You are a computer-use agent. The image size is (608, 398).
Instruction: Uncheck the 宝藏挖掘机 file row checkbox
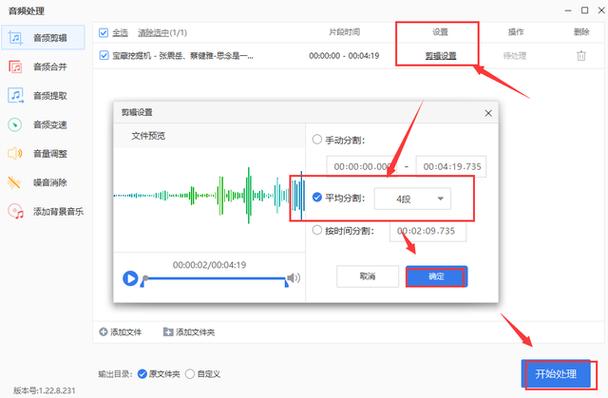click(x=104, y=55)
